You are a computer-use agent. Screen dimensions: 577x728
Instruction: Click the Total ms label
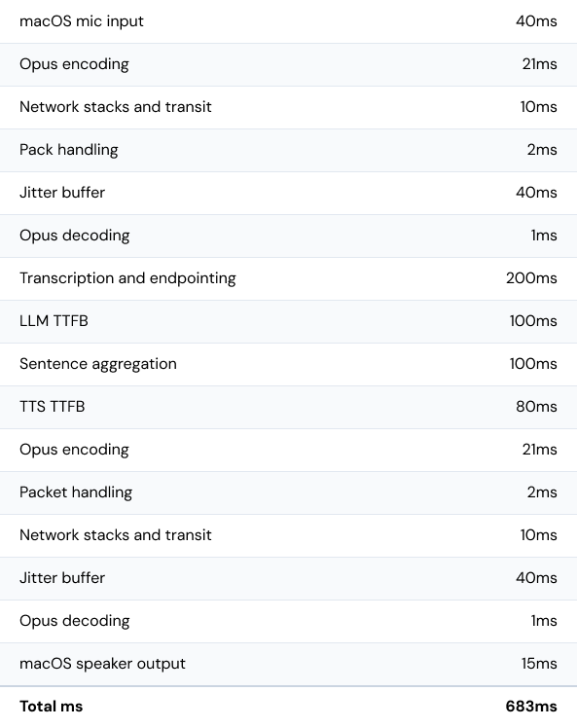tap(51, 707)
